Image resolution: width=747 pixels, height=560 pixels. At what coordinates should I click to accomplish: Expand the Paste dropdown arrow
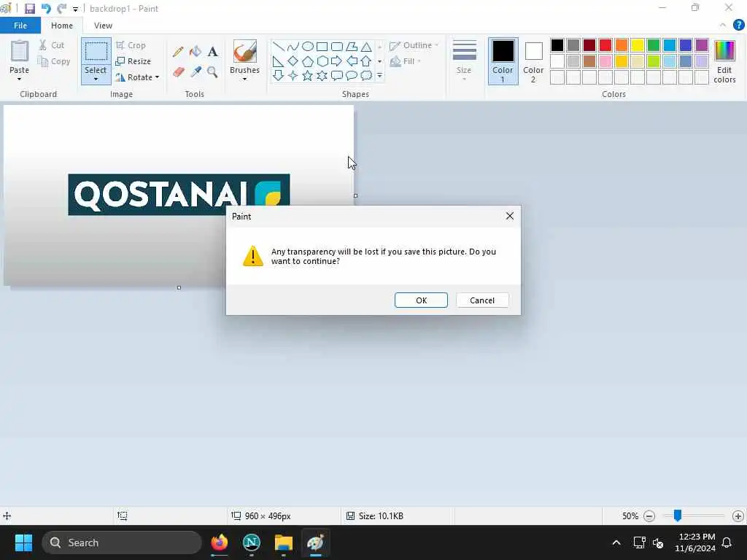[x=20, y=79]
